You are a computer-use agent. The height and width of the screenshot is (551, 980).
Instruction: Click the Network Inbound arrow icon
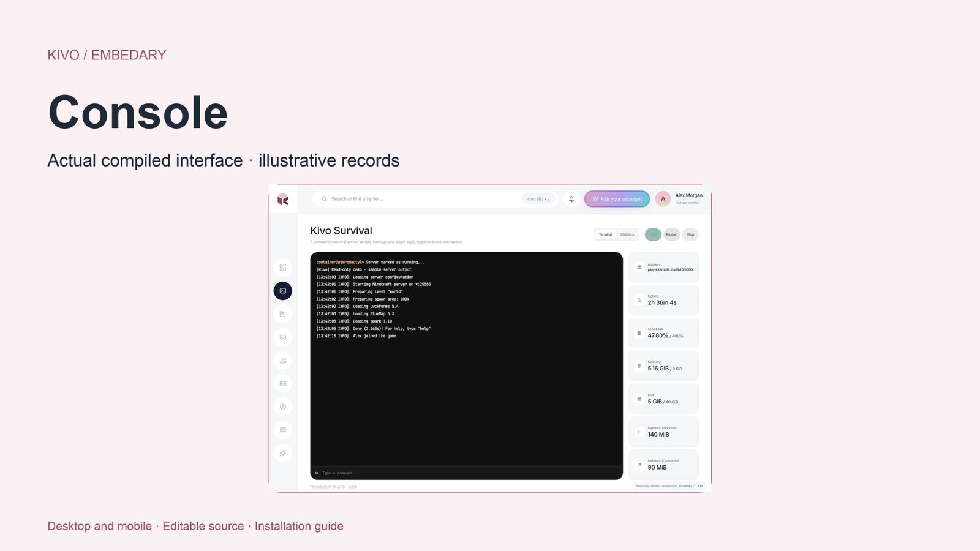639,432
